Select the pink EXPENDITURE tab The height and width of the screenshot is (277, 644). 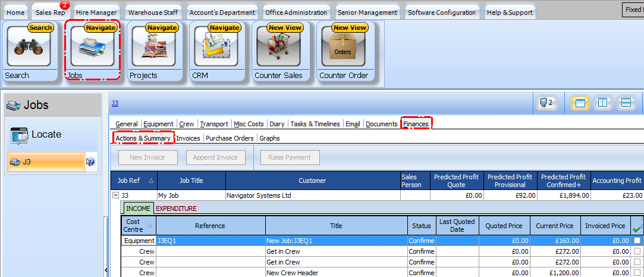176,208
